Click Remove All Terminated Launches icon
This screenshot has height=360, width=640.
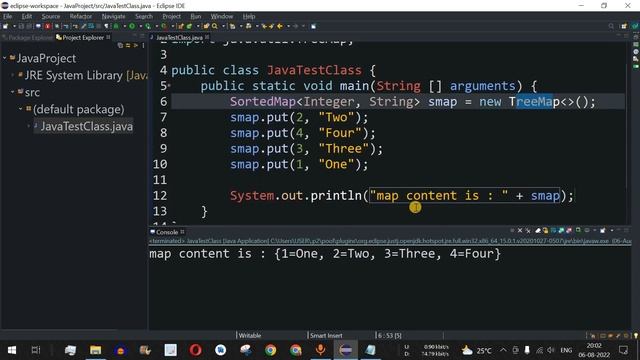click(528, 231)
